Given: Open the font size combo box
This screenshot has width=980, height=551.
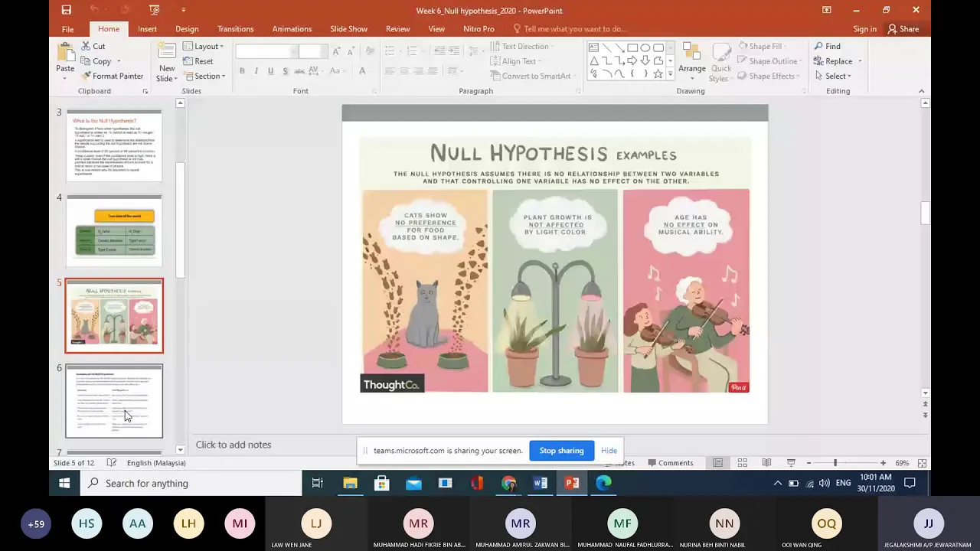Looking at the screenshot, I should (313, 51).
